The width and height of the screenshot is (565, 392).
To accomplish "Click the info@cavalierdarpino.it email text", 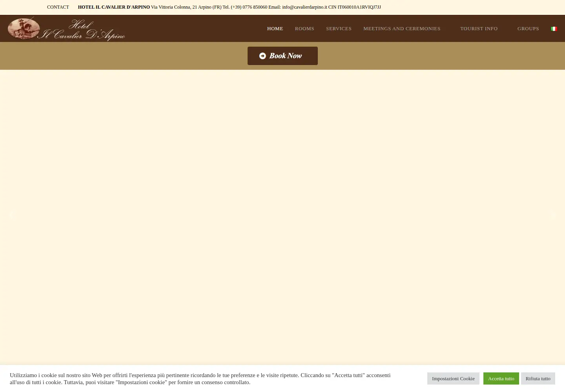I will 304,7.
